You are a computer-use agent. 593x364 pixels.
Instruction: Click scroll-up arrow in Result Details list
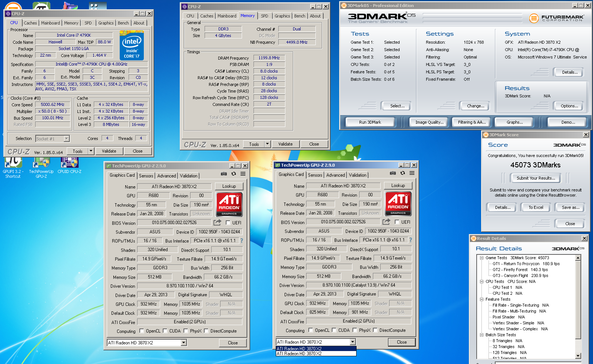(578, 258)
